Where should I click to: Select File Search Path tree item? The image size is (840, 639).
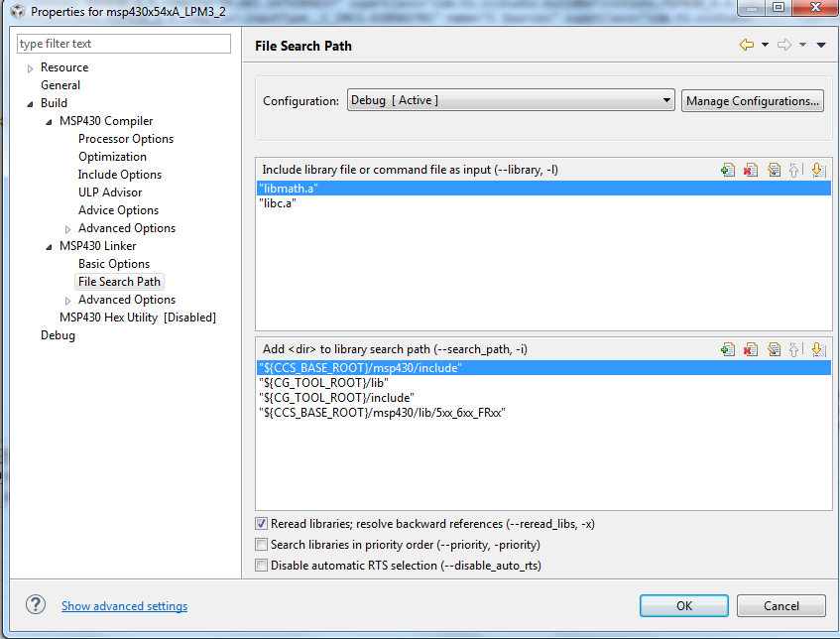pyautogui.click(x=119, y=282)
